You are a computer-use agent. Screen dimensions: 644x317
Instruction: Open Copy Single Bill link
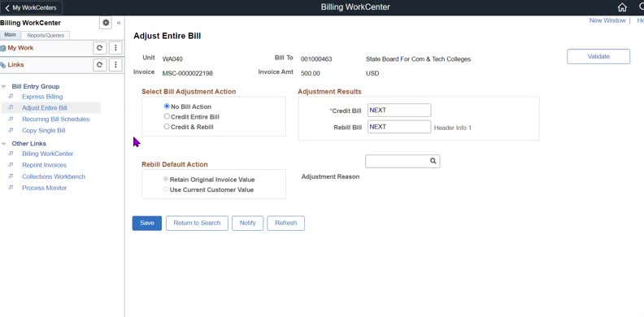(x=44, y=130)
